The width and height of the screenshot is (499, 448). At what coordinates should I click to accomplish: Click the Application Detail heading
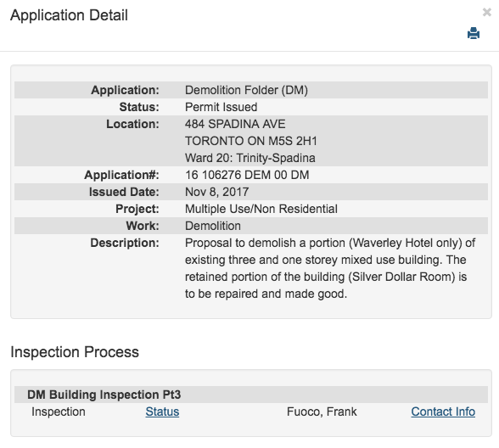click(x=69, y=15)
